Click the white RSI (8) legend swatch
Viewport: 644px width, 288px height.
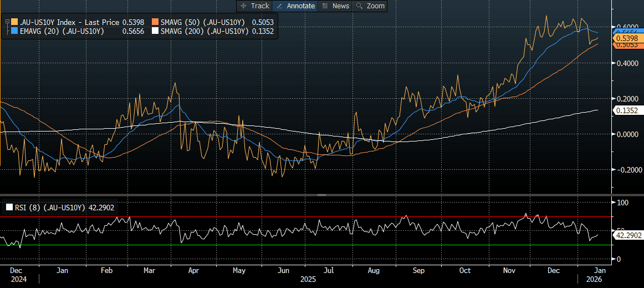coord(9,208)
